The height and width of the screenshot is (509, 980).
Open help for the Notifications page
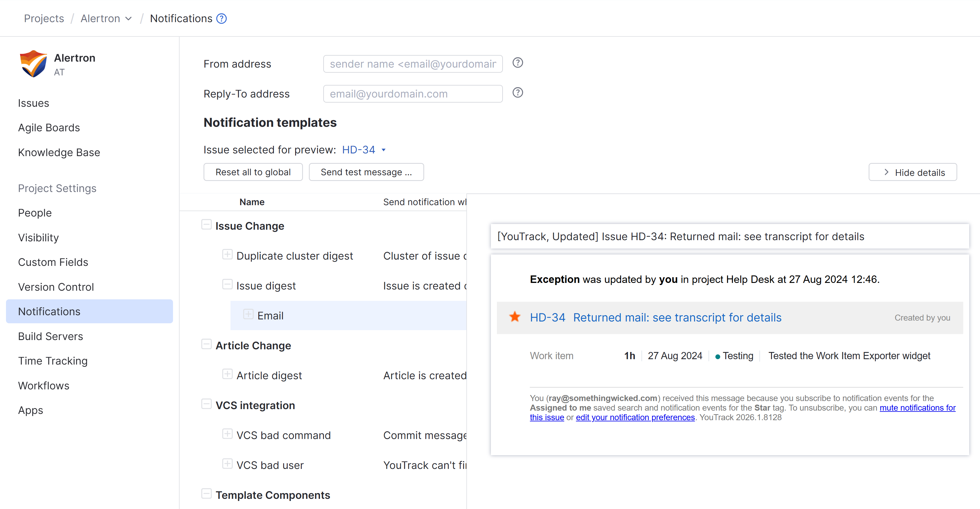222,18
